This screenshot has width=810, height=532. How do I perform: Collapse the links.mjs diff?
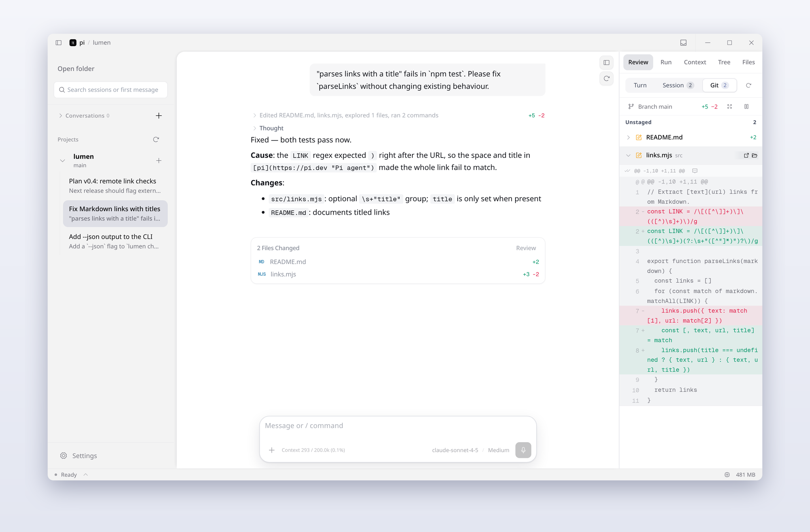(x=628, y=155)
